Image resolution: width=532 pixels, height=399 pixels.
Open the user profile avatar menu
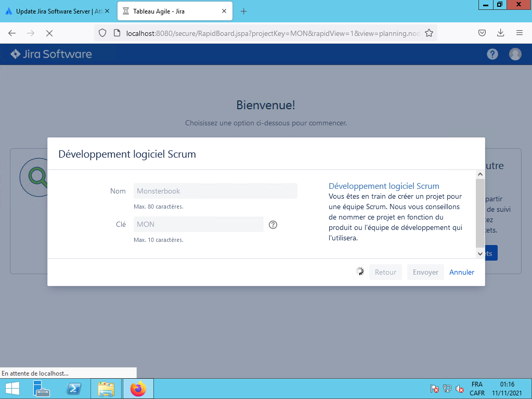click(x=515, y=54)
